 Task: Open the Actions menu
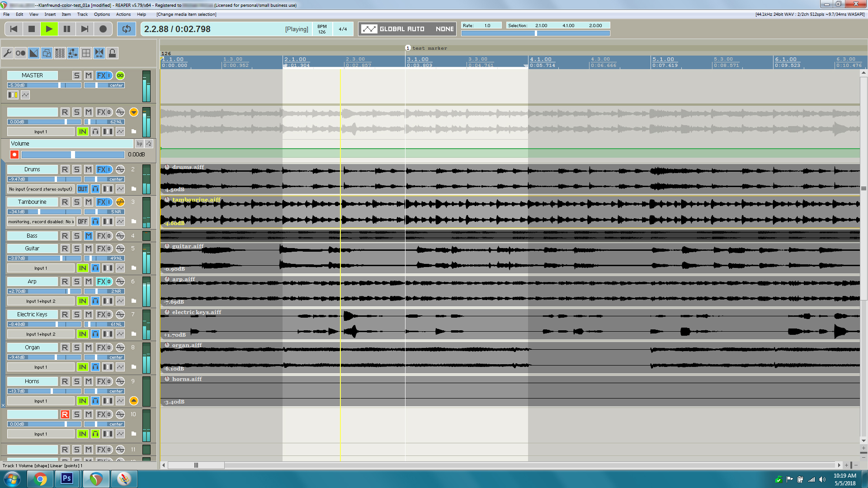pyautogui.click(x=123, y=14)
